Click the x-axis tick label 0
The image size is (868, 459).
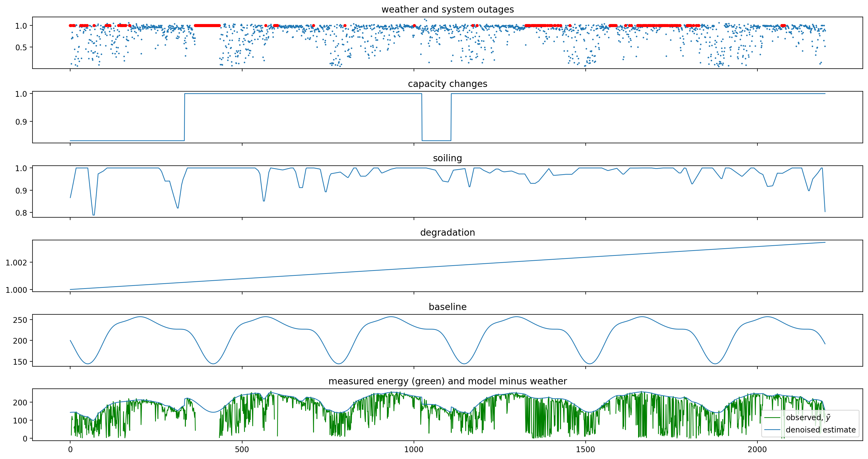pos(70,449)
